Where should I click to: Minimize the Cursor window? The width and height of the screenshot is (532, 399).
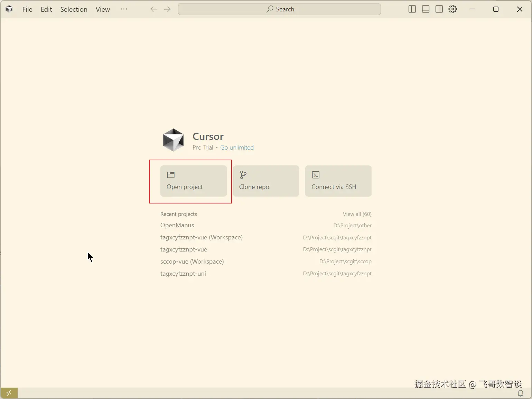472,9
